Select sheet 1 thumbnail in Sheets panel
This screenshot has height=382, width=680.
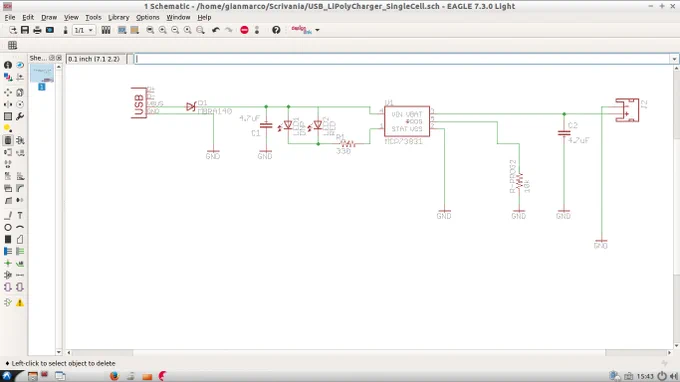[42, 74]
